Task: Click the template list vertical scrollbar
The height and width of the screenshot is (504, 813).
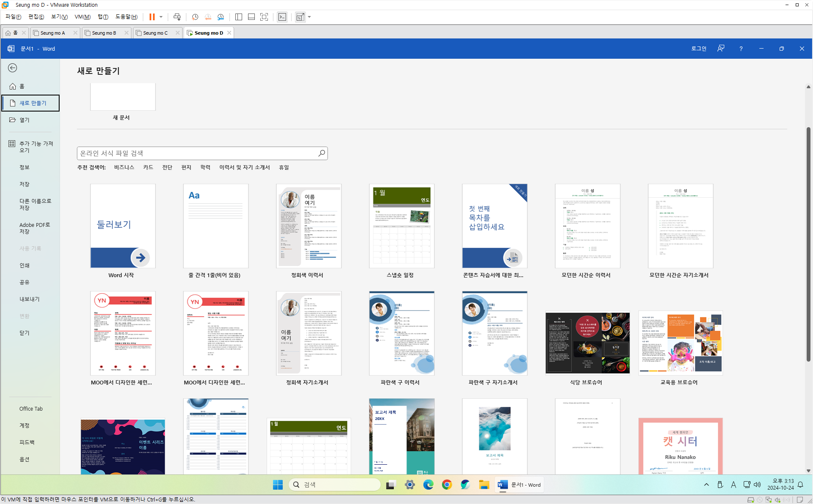Action: 808,244
